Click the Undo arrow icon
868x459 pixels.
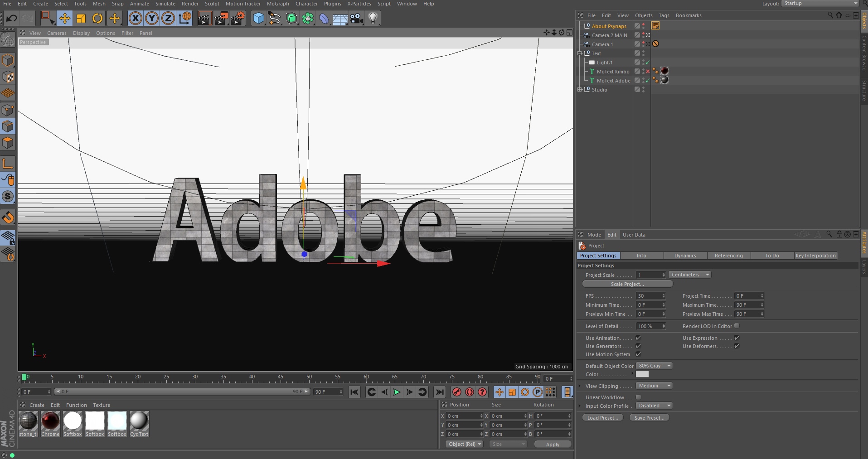click(x=11, y=19)
